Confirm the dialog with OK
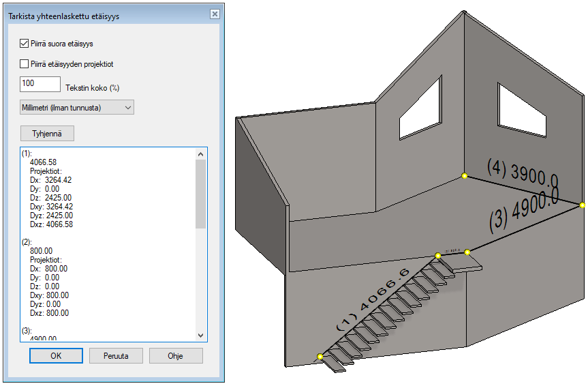588x384 pixels. pyautogui.click(x=56, y=355)
